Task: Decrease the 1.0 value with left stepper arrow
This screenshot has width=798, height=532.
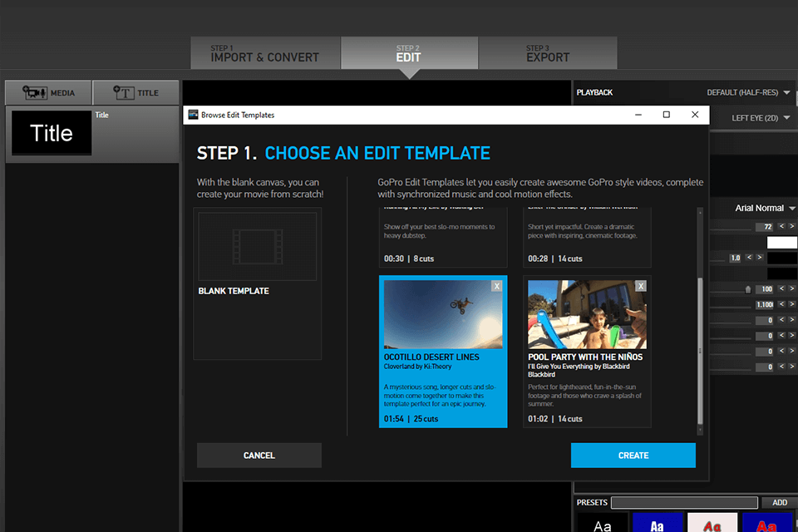Action: (748, 257)
